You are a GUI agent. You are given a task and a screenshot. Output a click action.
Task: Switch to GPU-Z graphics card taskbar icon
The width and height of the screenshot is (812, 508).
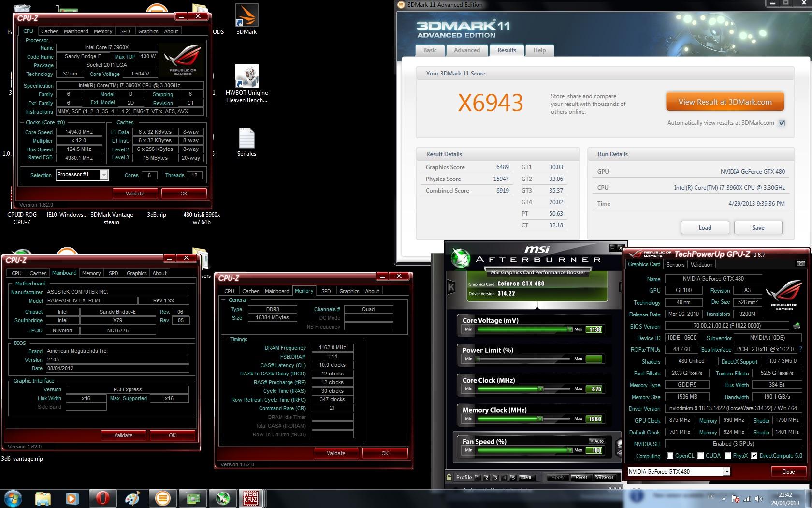[193, 498]
